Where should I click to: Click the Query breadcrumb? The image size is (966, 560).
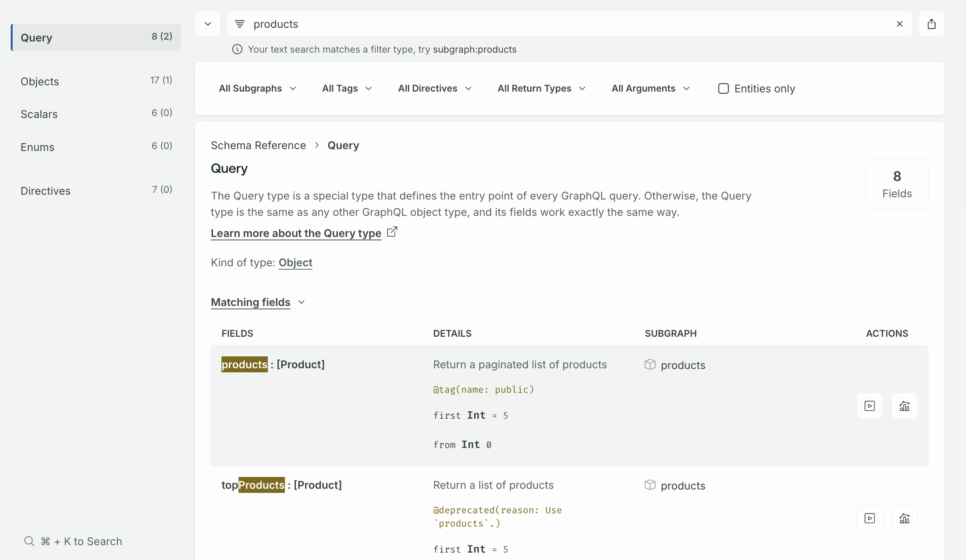[x=343, y=145]
